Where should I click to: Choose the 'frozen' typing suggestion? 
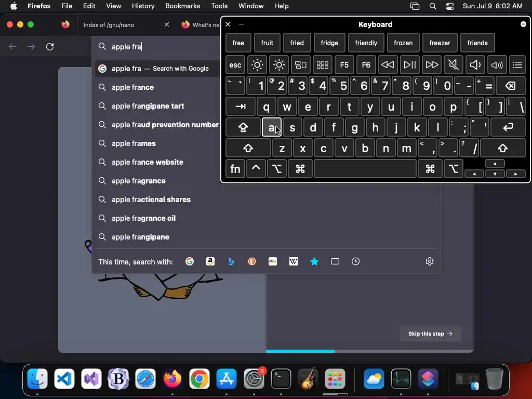click(x=403, y=43)
